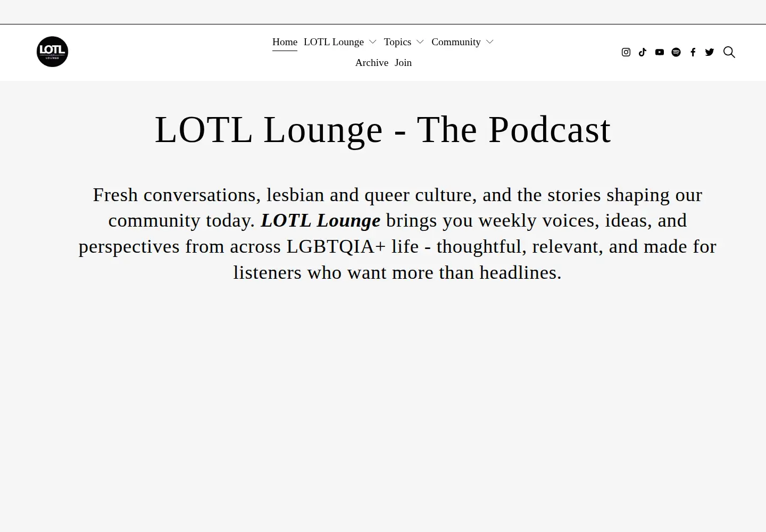This screenshot has height=532, width=766.
Task: Select Topics in the navigation
Action: point(397,42)
